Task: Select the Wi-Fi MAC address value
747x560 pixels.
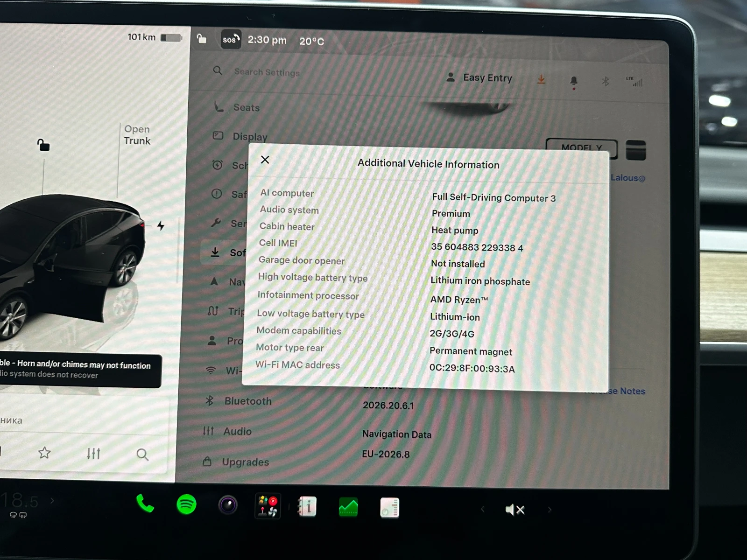Action: point(472,369)
